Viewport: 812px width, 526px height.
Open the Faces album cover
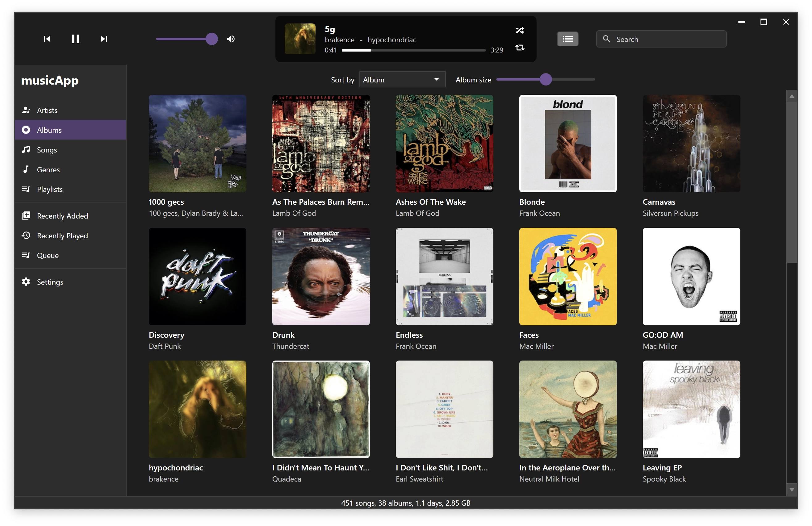click(568, 277)
